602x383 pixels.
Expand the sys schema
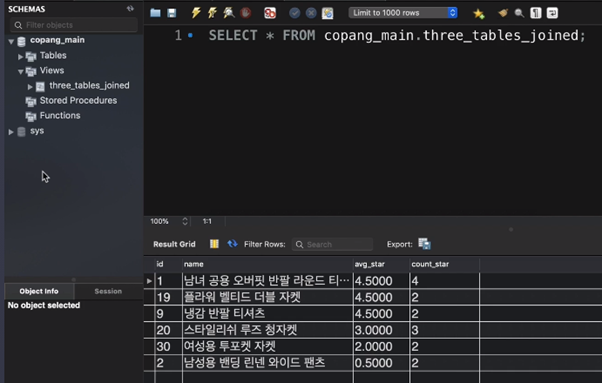11,132
